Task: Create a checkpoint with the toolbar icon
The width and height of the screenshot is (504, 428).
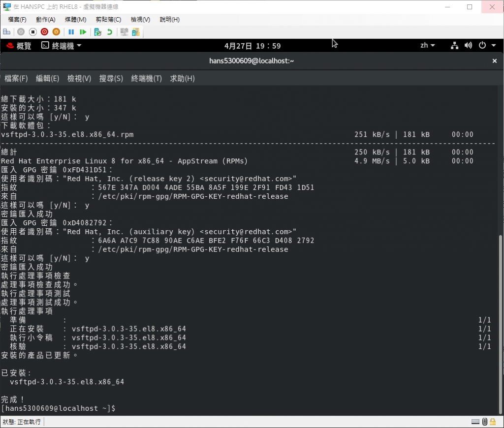Action: pos(98,32)
